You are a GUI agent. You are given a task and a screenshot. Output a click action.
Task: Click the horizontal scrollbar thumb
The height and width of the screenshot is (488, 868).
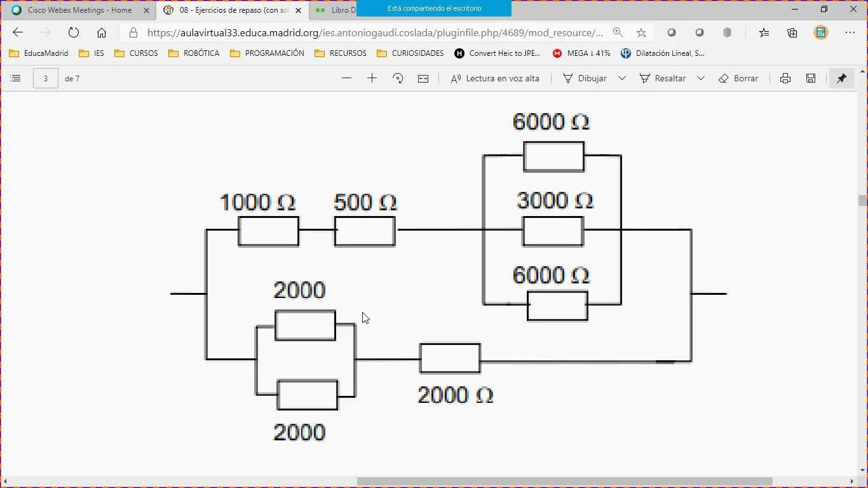(565, 481)
